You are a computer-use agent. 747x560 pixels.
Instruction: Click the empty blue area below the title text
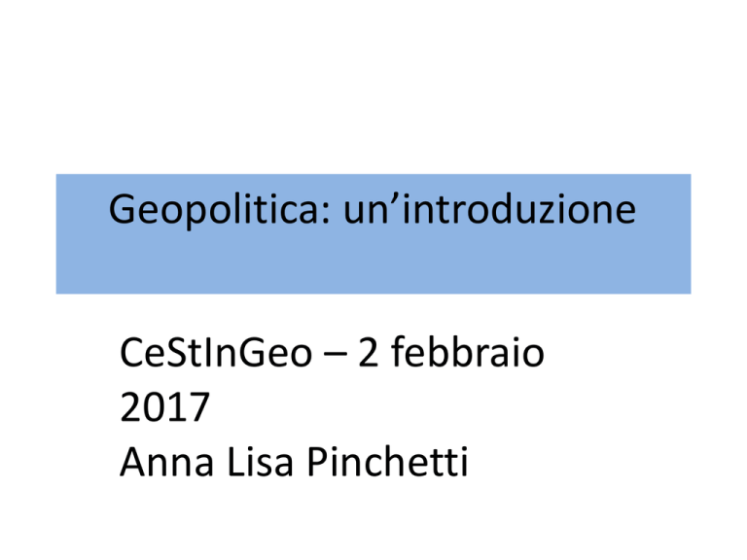point(373,264)
